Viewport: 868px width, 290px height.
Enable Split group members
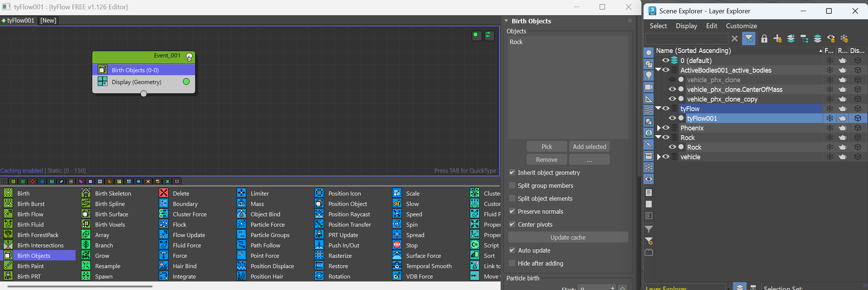coord(512,186)
